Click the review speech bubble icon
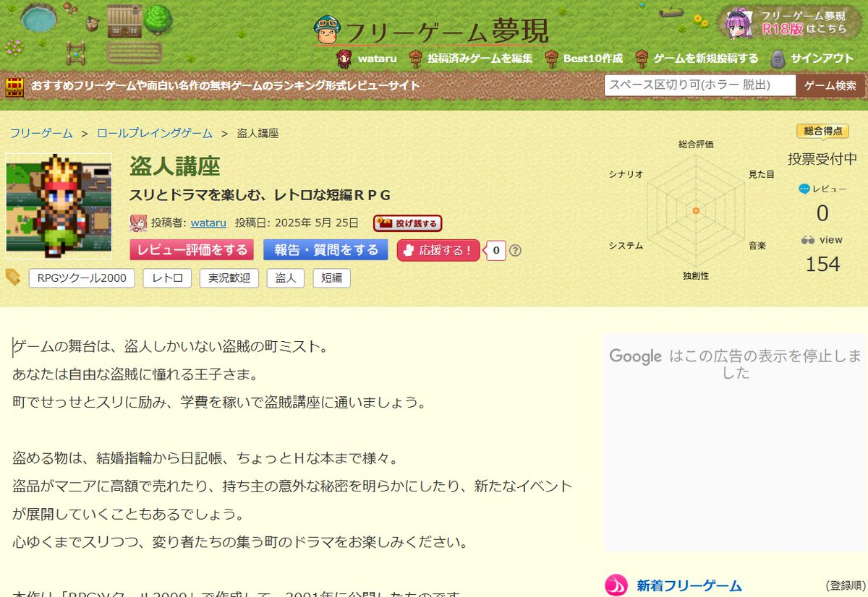The image size is (868, 597). click(804, 189)
